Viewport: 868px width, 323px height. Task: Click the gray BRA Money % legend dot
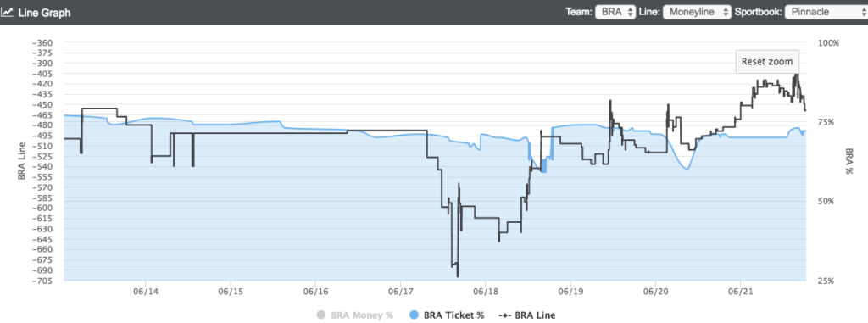click(x=321, y=315)
